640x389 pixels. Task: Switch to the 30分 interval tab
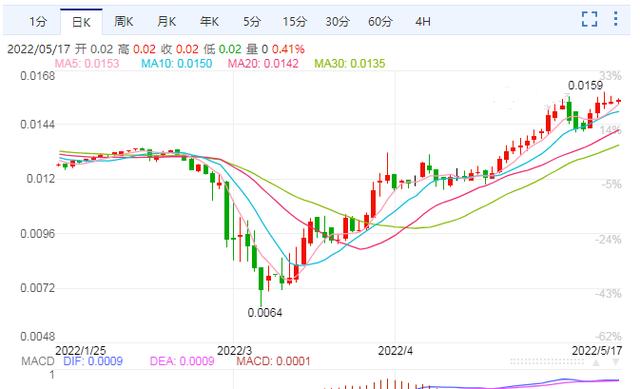click(x=337, y=22)
